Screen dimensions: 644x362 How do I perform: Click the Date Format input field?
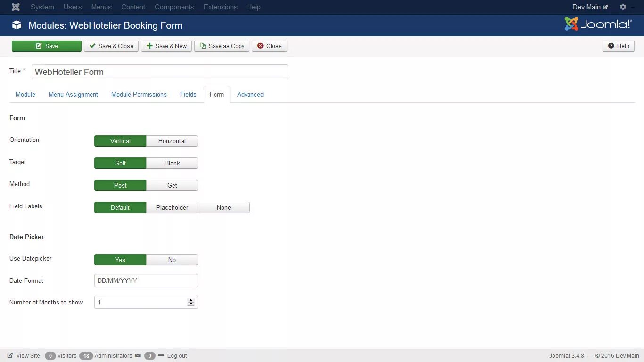pyautogui.click(x=146, y=280)
